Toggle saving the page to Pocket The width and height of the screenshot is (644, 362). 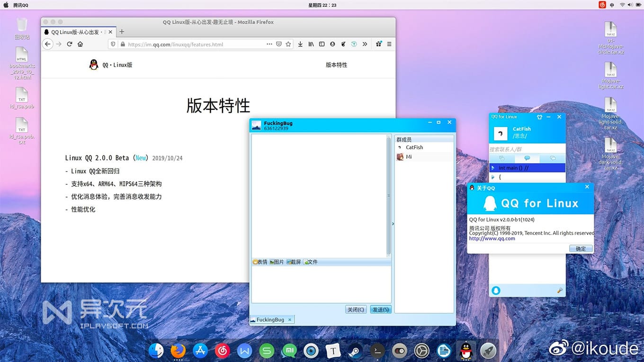[x=278, y=44]
